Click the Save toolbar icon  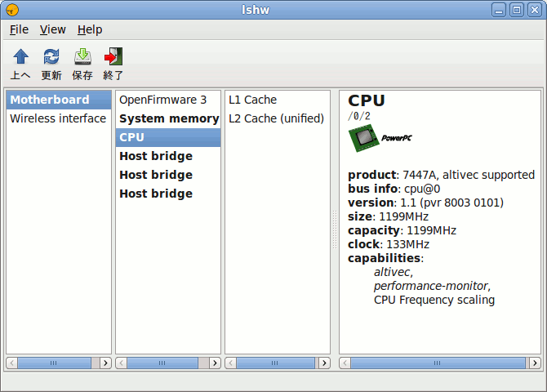point(82,57)
